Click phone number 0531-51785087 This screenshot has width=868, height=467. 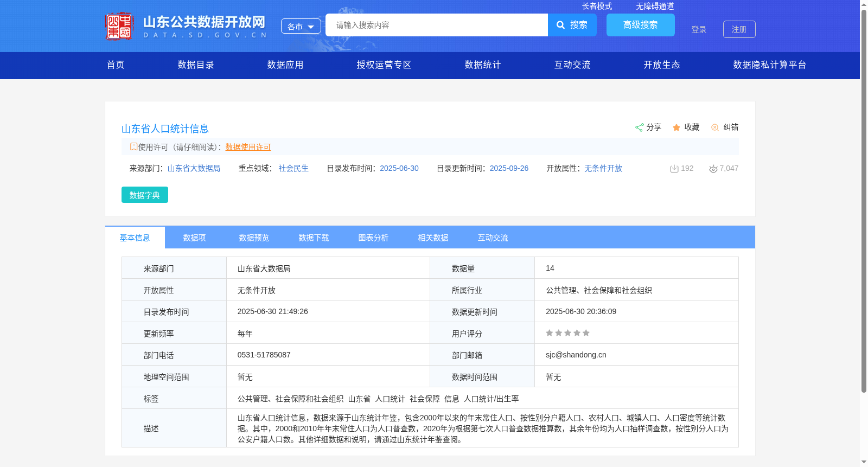(264, 355)
